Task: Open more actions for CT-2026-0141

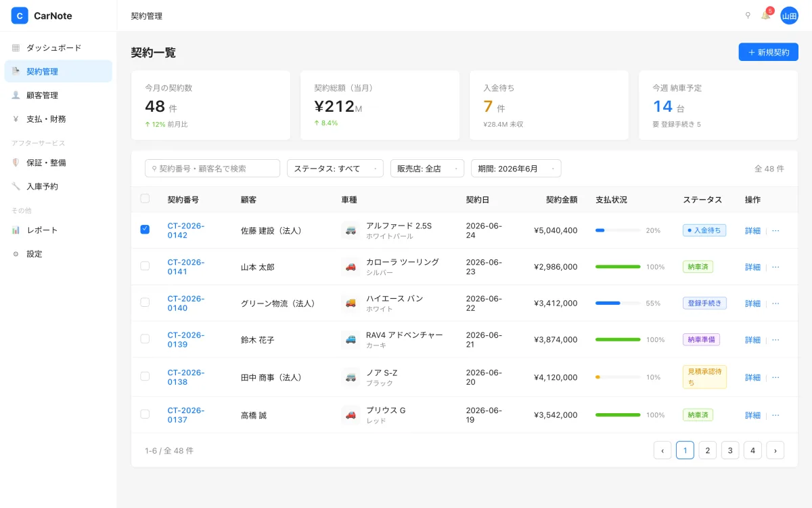Action: coord(775,267)
